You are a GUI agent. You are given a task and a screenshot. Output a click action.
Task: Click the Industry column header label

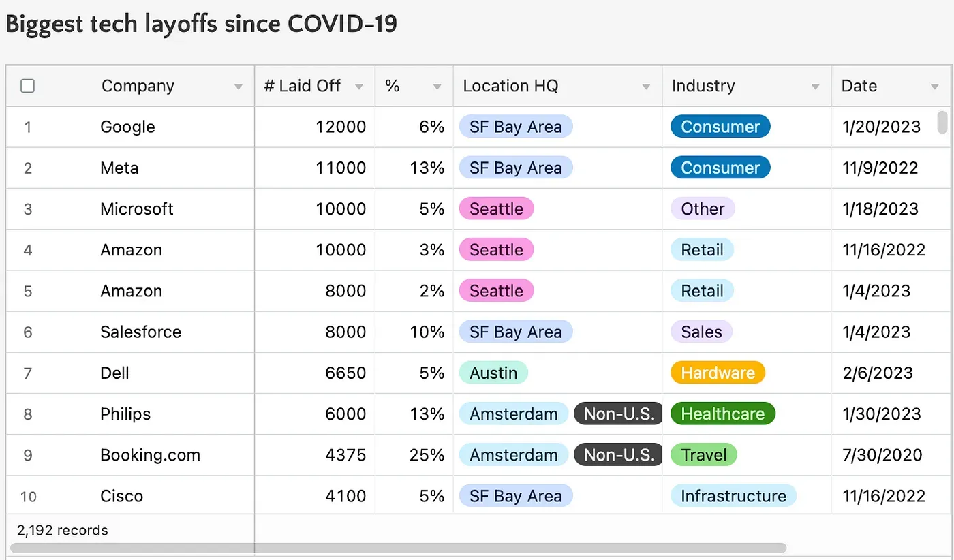pos(703,86)
